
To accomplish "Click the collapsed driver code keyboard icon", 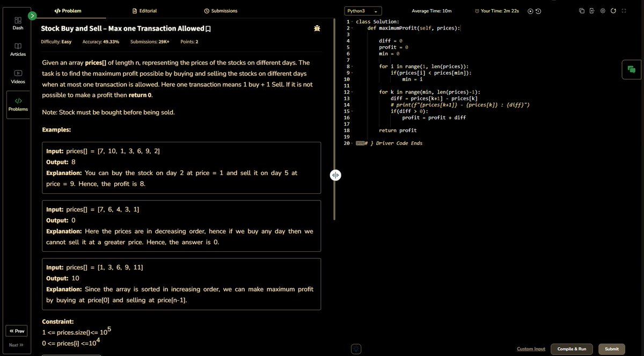I will [360, 143].
